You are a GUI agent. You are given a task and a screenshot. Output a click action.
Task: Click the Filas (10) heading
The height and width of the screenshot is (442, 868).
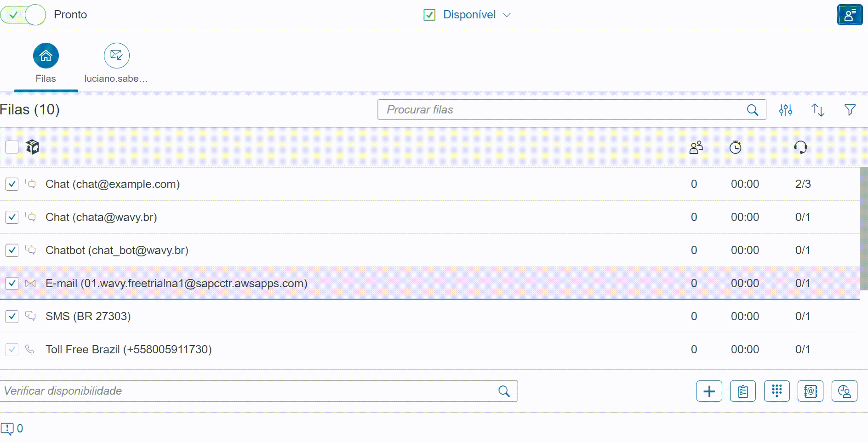click(30, 110)
